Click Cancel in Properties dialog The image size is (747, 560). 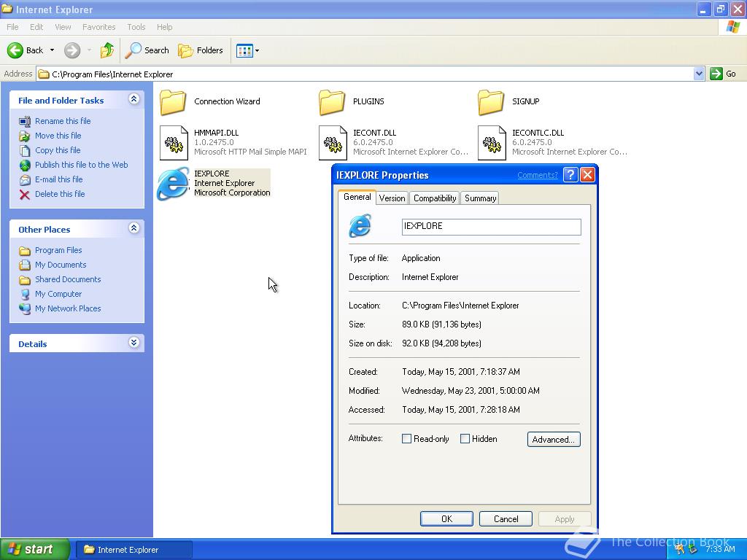pyautogui.click(x=506, y=518)
